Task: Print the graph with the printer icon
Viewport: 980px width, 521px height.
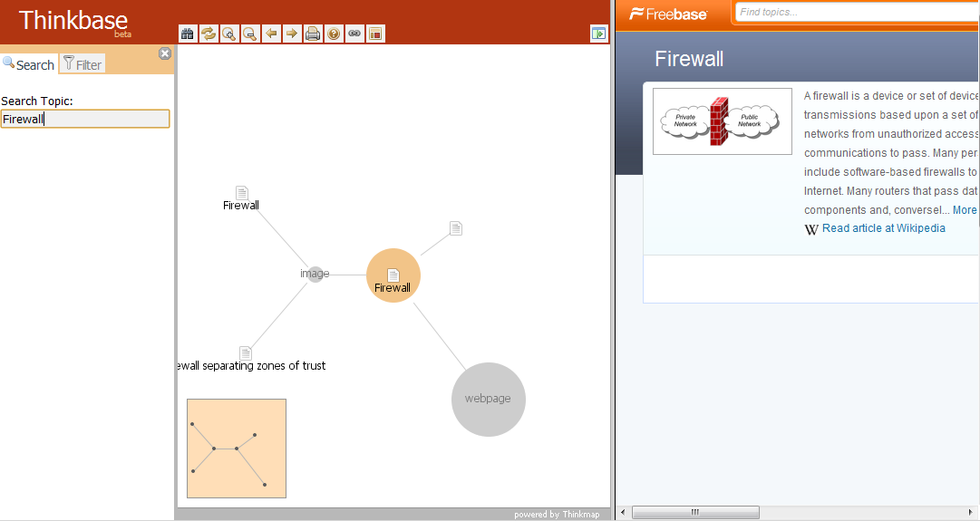Action: pos(313,34)
